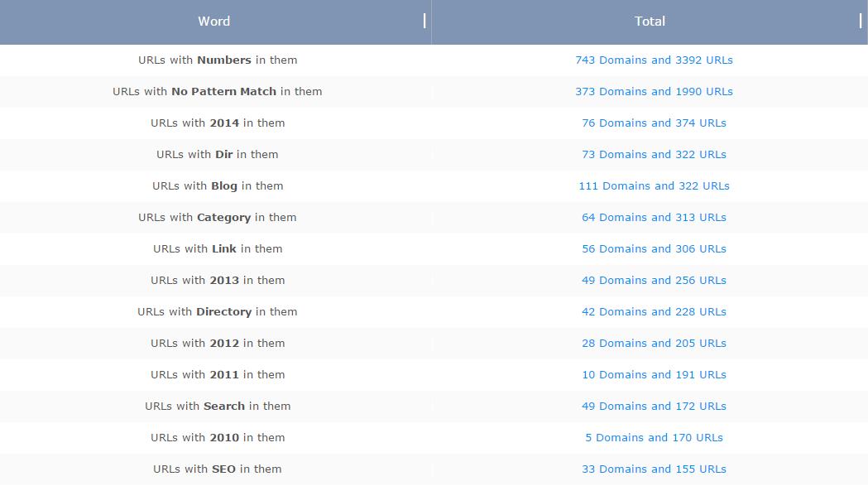Viewport: 868px width, 486px height.
Task: View the 76 Domains and 374 URLs link
Action: coord(654,123)
